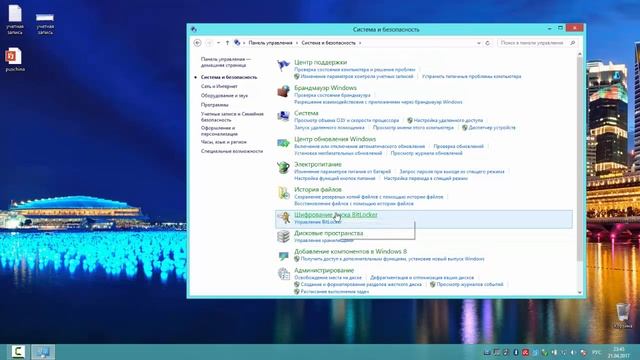Viewport: 640px width, 360px height.
Task: Click Центр обновления Windows green arrows icon
Action: 283,143
